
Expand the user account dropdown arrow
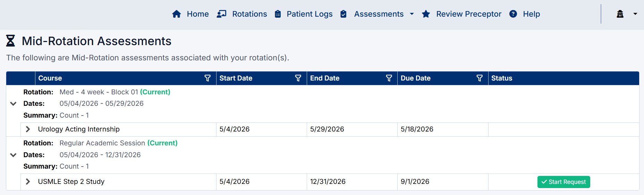coord(635,14)
